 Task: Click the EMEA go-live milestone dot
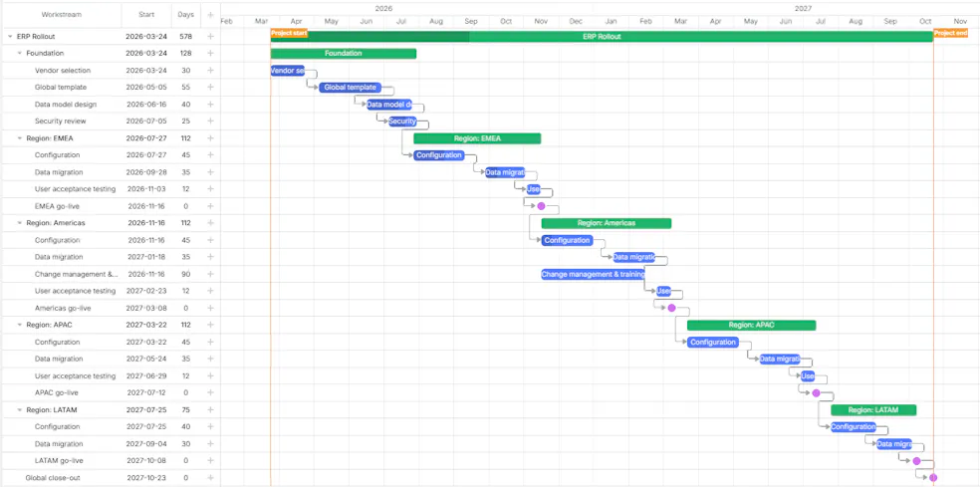coord(541,206)
